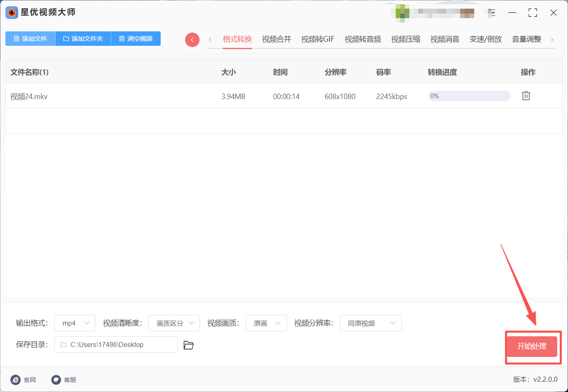Click the 转换进度 column header
The height and width of the screenshot is (392, 568).
click(x=442, y=72)
